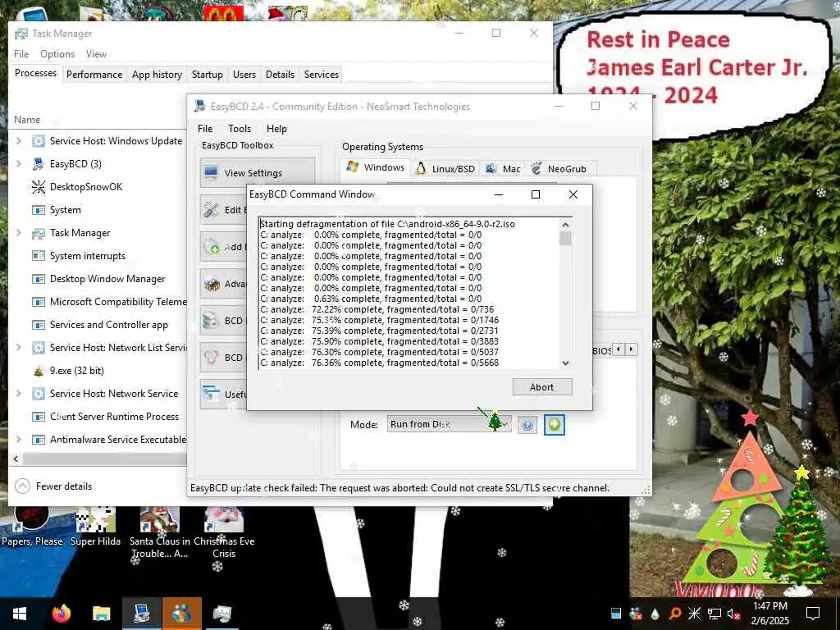Click the DesktopSnowOK snowflake icon in Task Manager

point(38,186)
